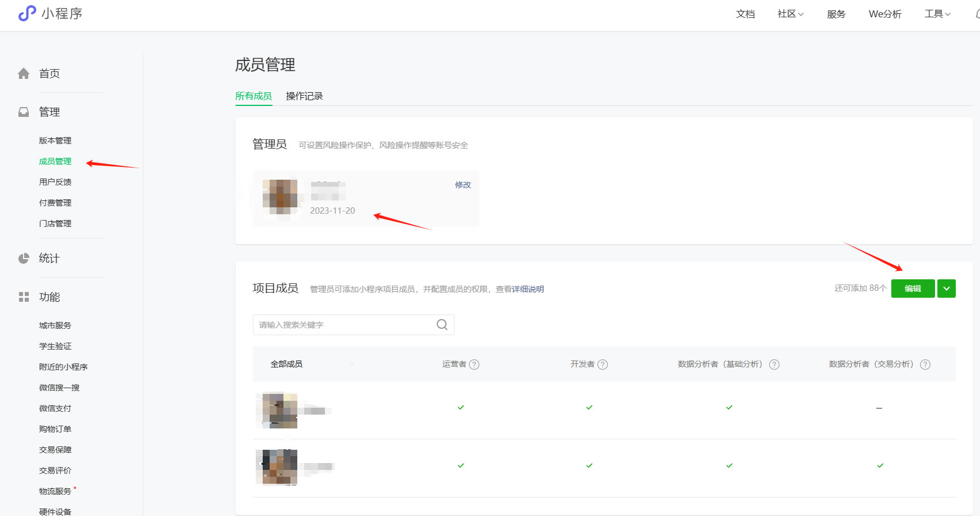
Task: Click the home icon beside 首页
Action: click(x=24, y=74)
